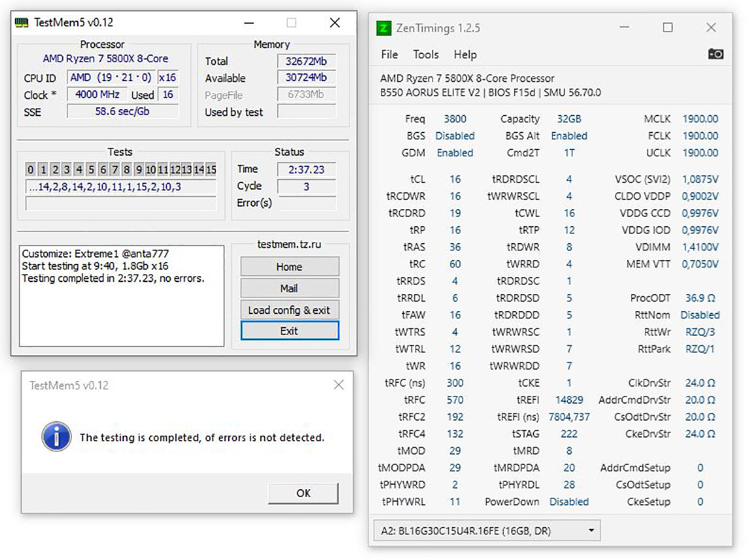Minimize the TestMem5 main window

click(248, 23)
